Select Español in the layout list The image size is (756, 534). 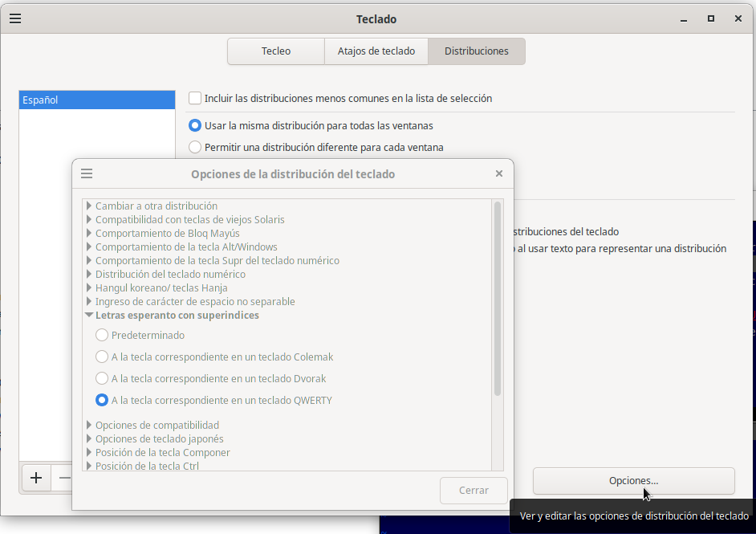coord(96,100)
